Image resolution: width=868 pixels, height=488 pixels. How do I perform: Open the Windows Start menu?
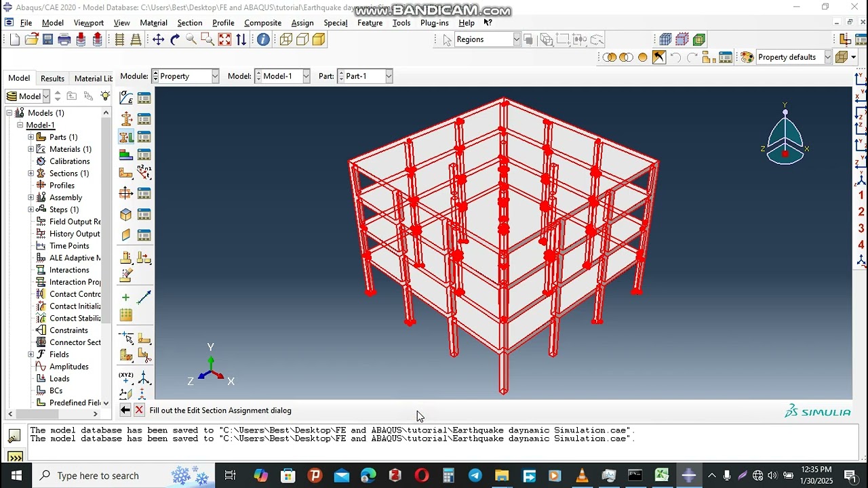click(x=16, y=475)
